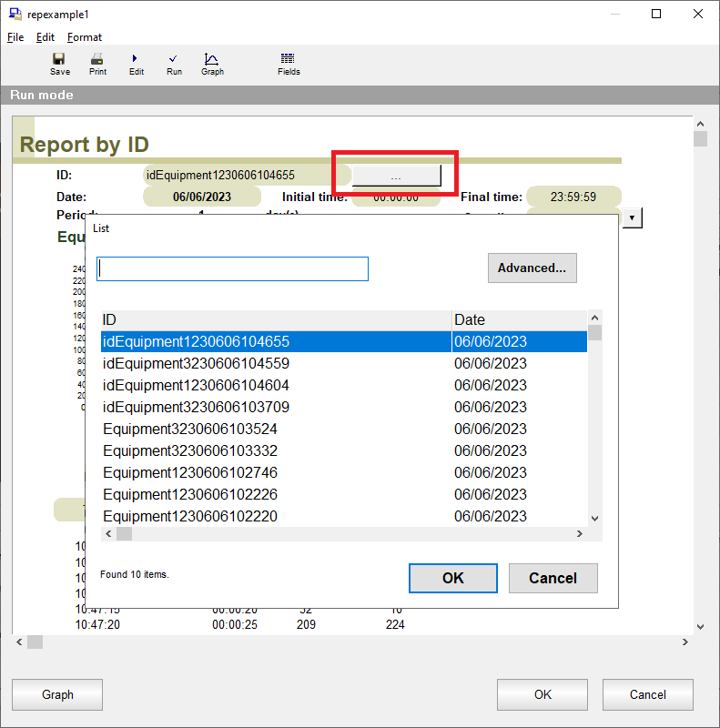Open the Graph toolbar icon
The image size is (720, 728).
pyautogui.click(x=212, y=64)
